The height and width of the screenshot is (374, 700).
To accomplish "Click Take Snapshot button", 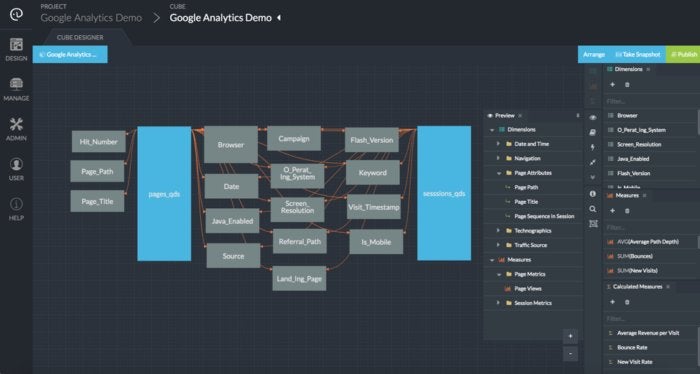I will pyautogui.click(x=638, y=54).
